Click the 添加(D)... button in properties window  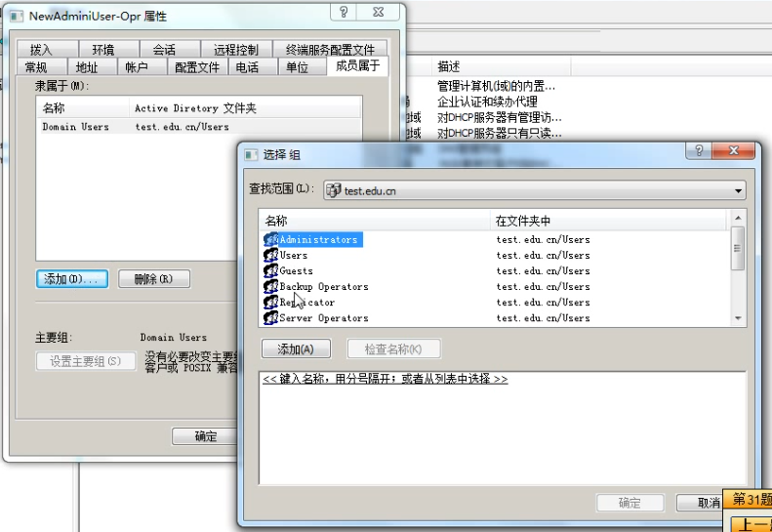(70, 279)
